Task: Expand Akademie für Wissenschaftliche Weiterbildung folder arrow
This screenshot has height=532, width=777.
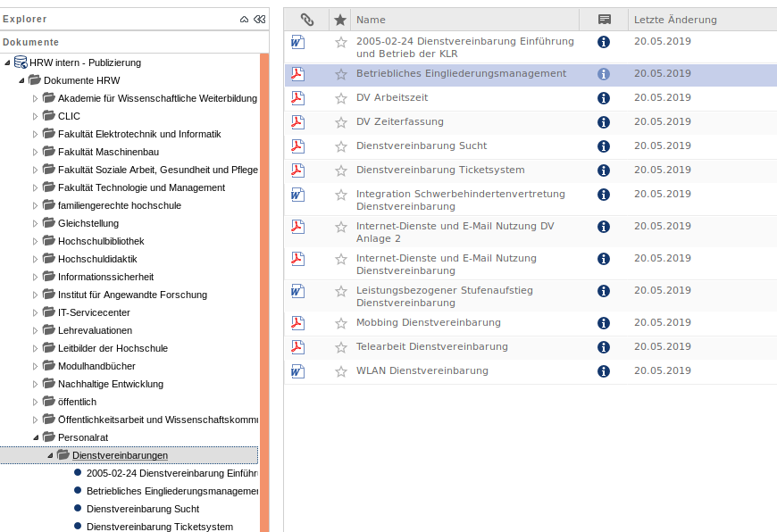Action: tap(35, 98)
